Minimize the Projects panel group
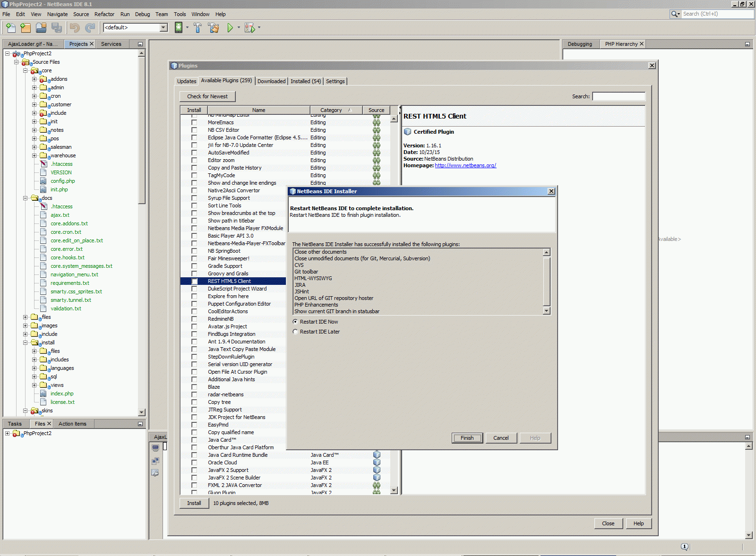Screen dimensions: 756x556 140,44
